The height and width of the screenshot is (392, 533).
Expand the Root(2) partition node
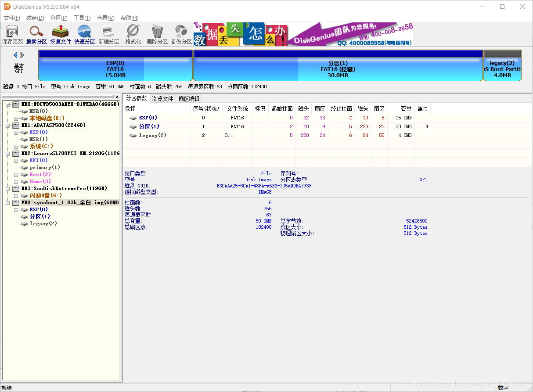[x=16, y=174]
